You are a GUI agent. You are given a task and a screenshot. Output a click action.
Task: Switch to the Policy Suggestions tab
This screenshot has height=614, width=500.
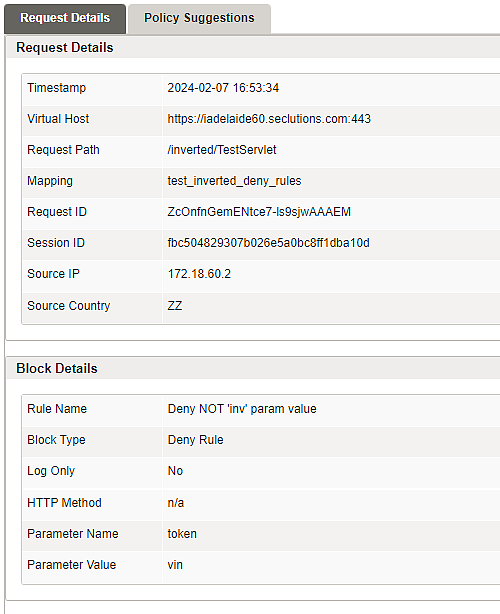(199, 18)
